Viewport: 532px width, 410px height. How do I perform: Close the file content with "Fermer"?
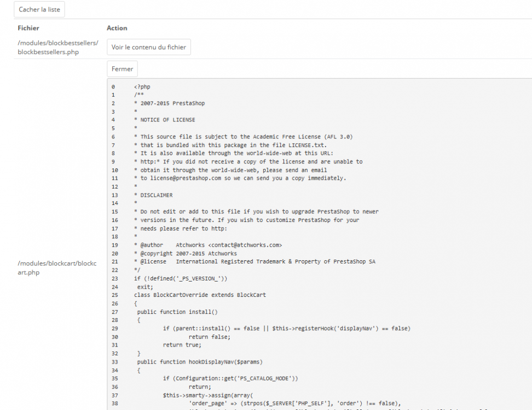point(122,69)
